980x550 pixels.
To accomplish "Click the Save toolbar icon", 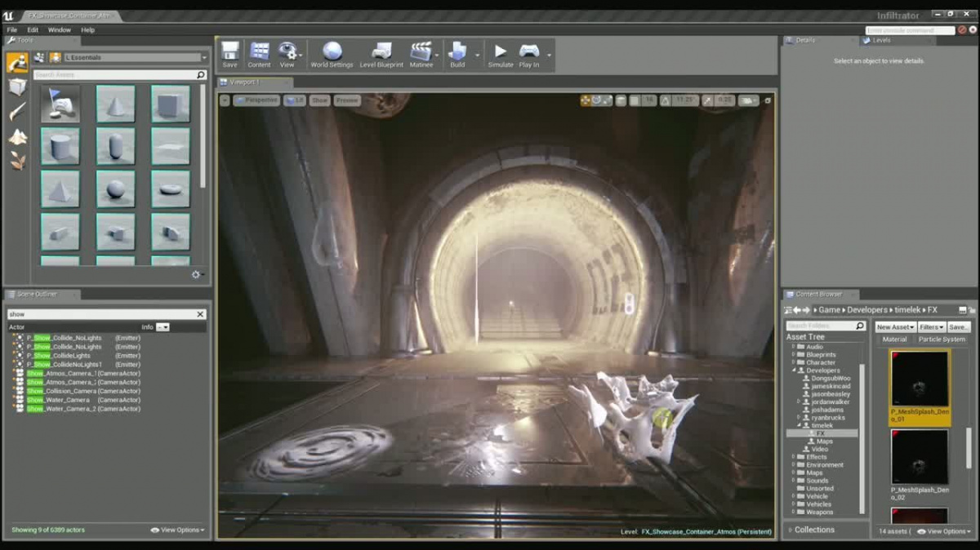I will coord(230,54).
